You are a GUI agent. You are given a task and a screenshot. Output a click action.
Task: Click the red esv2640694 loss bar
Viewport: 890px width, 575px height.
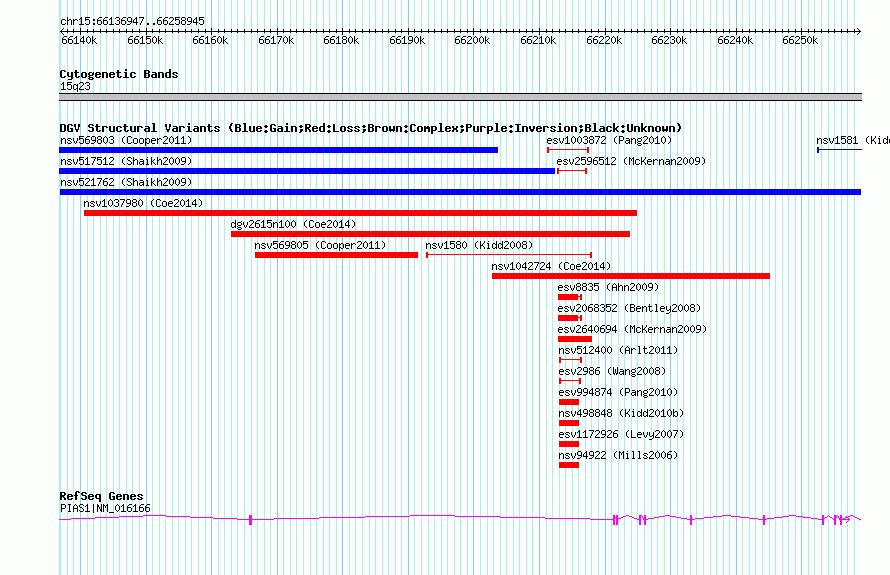point(575,339)
